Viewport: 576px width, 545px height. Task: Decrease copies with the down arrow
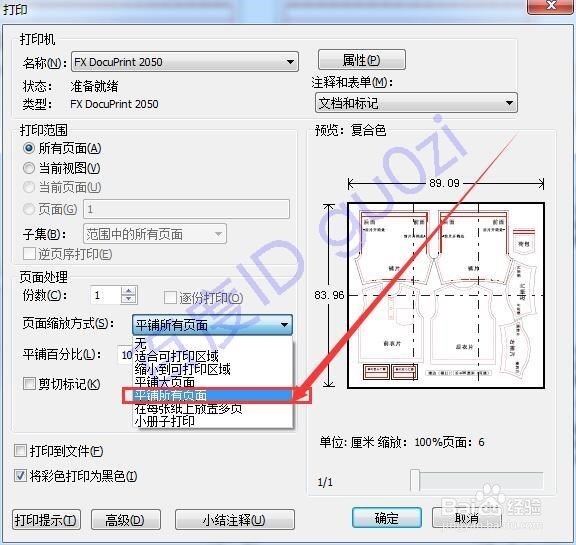pyautogui.click(x=129, y=300)
